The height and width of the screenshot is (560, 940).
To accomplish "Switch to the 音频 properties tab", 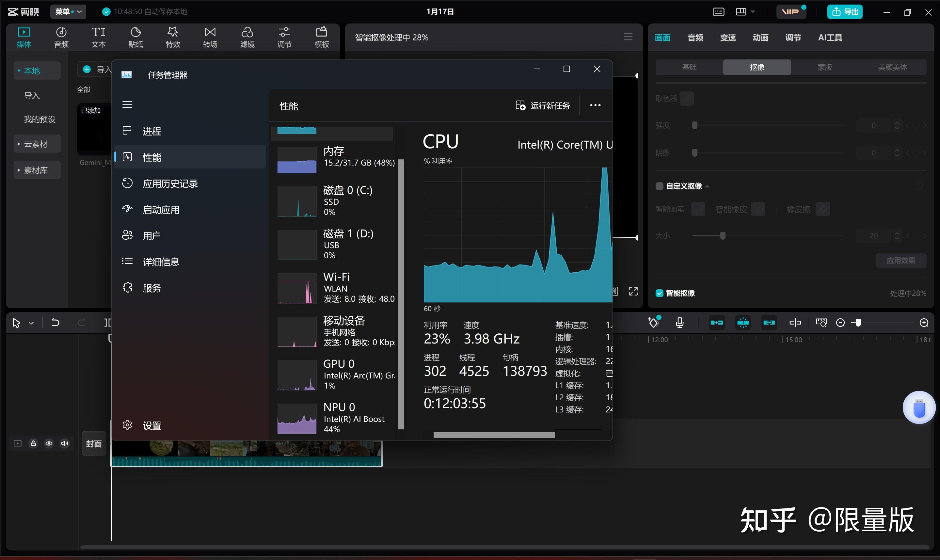I will [695, 37].
